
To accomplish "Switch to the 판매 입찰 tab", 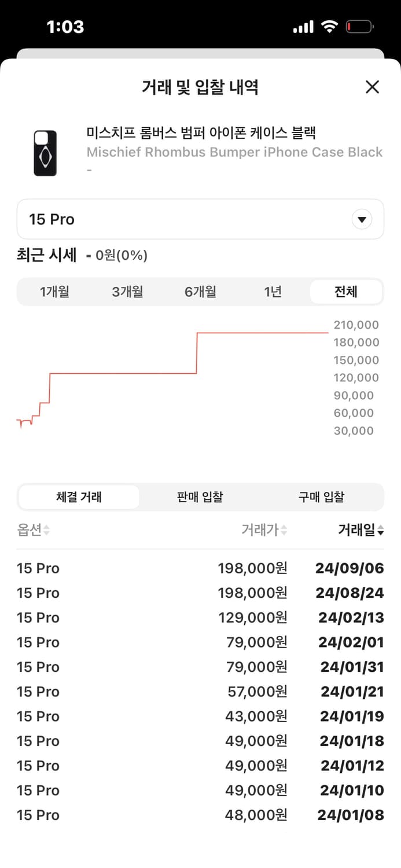I will click(200, 496).
